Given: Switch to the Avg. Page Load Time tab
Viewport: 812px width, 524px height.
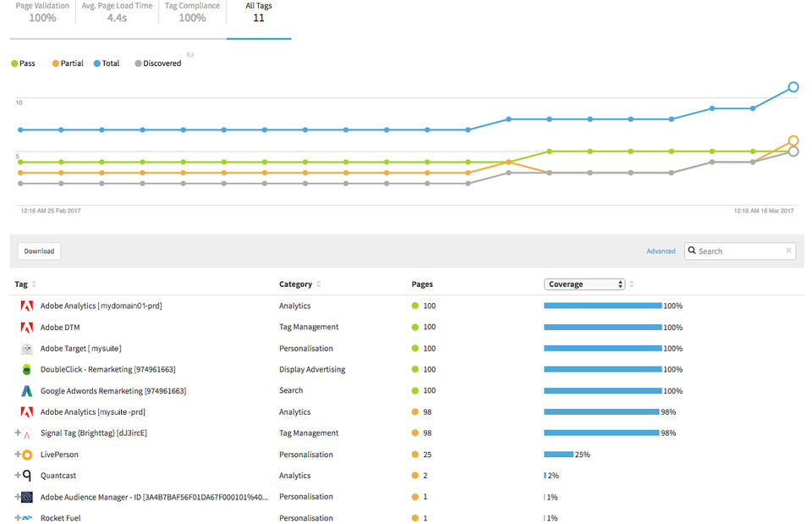Looking at the screenshot, I should point(117,13).
